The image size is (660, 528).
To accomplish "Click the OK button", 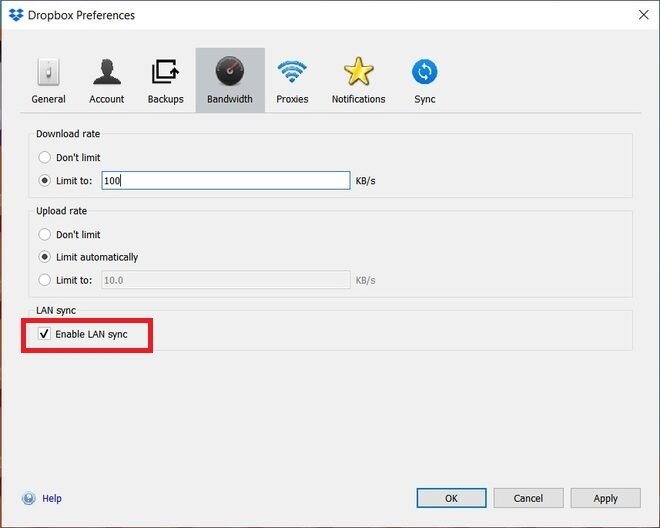I will 451,498.
